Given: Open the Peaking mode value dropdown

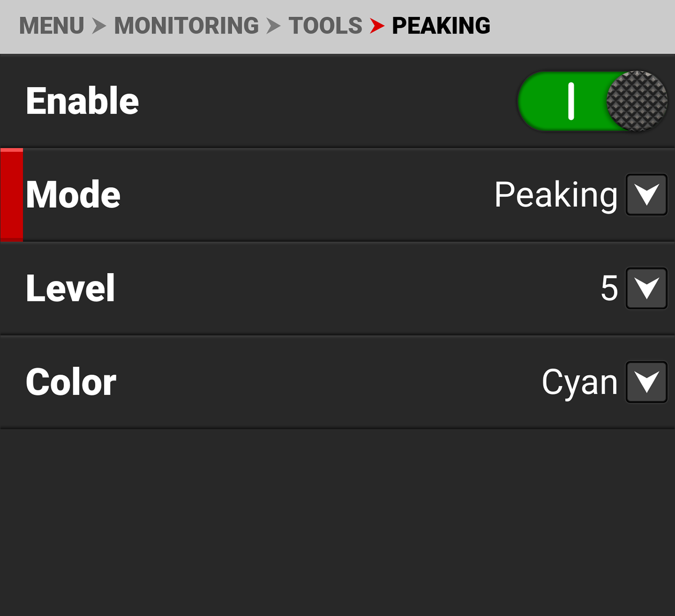Looking at the screenshot, I should 556,195.
